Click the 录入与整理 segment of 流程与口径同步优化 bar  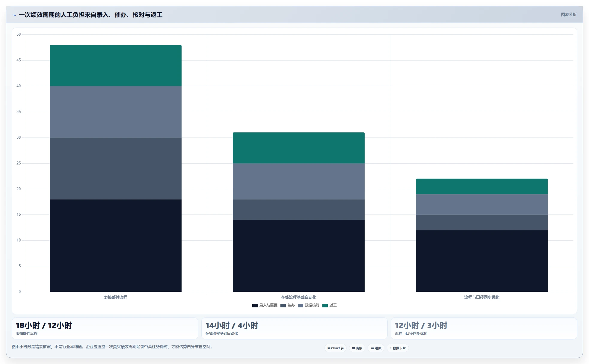click(482, 261)
